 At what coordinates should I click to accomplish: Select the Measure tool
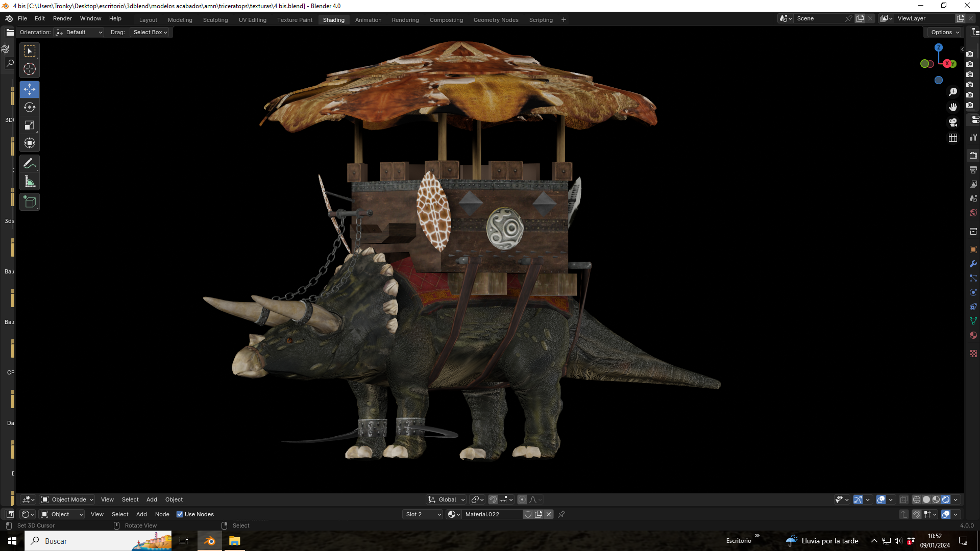pyautogui.click(x=30, y=182)
